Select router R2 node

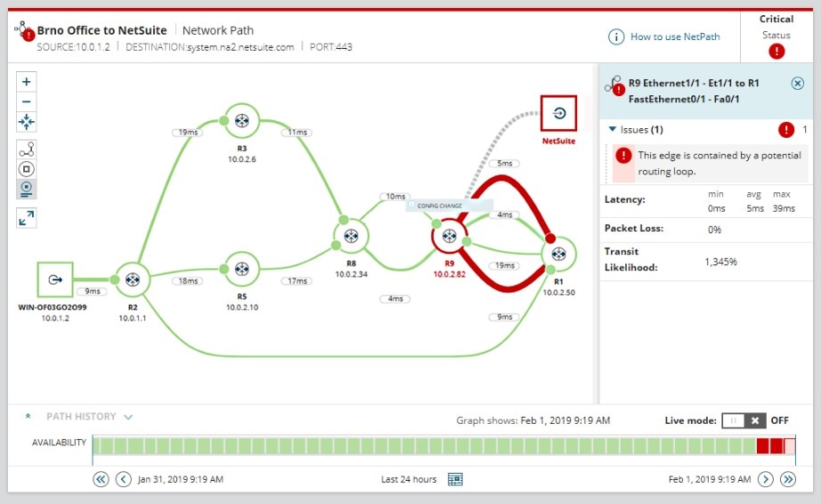pos(133,280)
